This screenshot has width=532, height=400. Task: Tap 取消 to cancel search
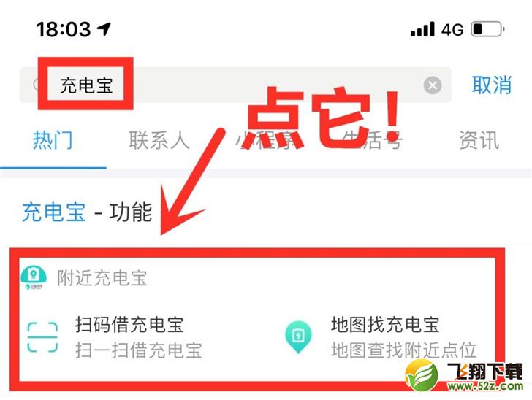click(492, 85)
